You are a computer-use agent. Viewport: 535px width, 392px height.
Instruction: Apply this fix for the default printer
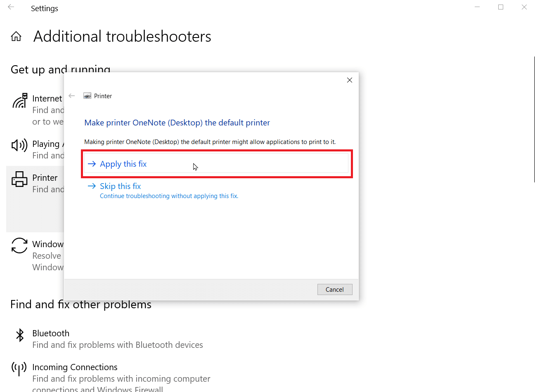pyautogui.click(x=216, y=164)
